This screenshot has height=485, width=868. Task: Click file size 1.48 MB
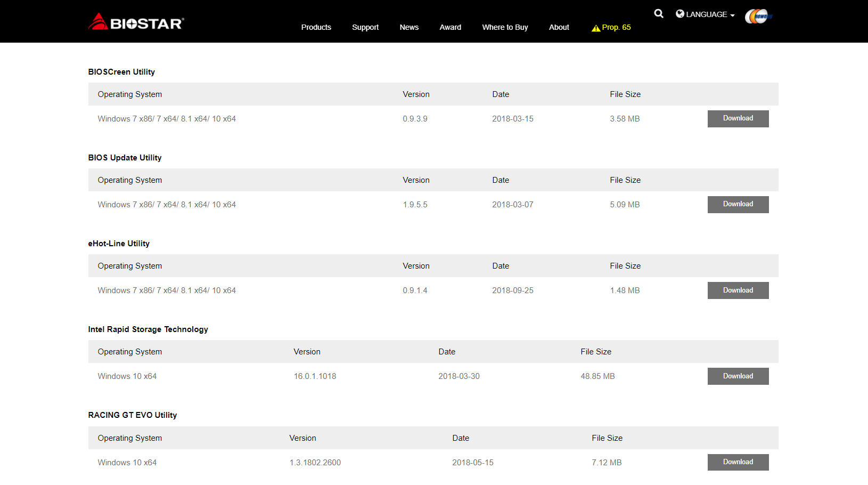(x=625, y=290)
